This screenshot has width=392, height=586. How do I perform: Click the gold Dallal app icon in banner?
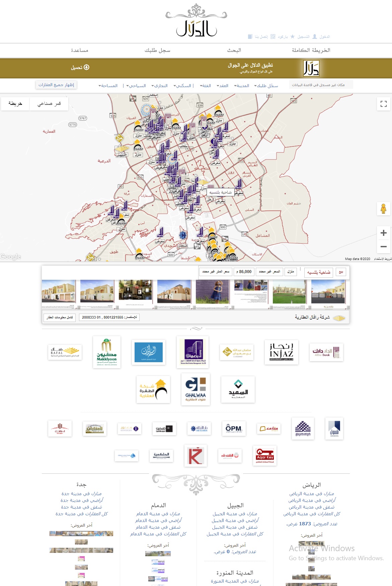(x=311, y=68)
